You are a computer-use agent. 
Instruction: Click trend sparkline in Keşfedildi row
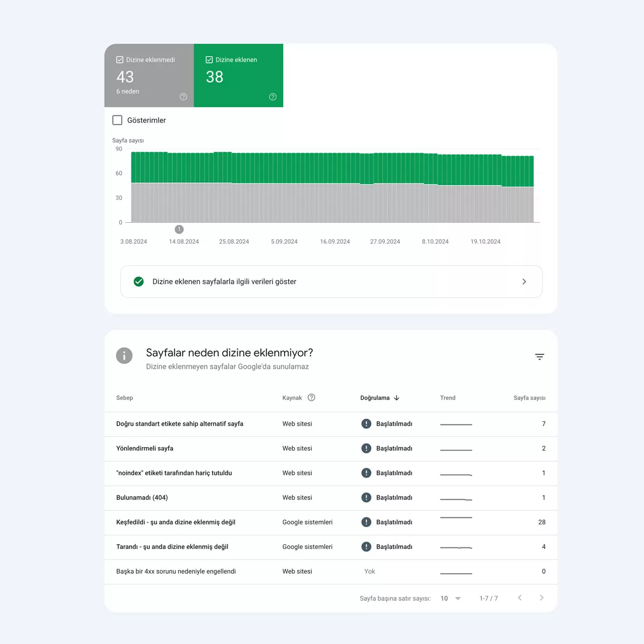pos(456,517)
